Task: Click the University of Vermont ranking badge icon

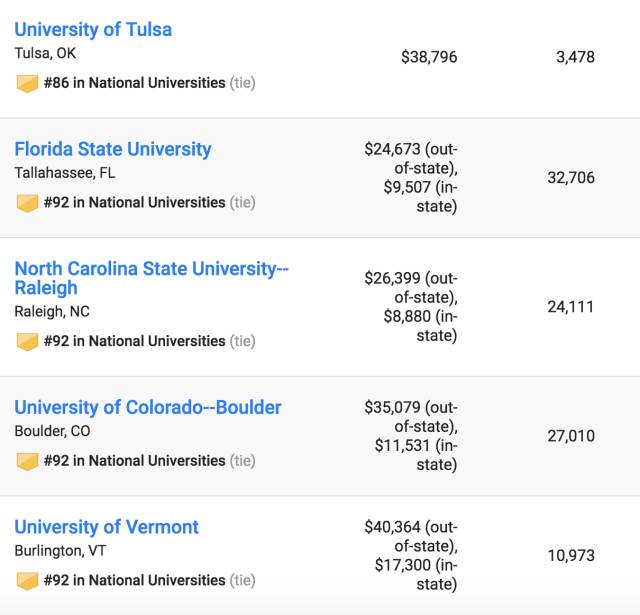Action: click(27, 581)
